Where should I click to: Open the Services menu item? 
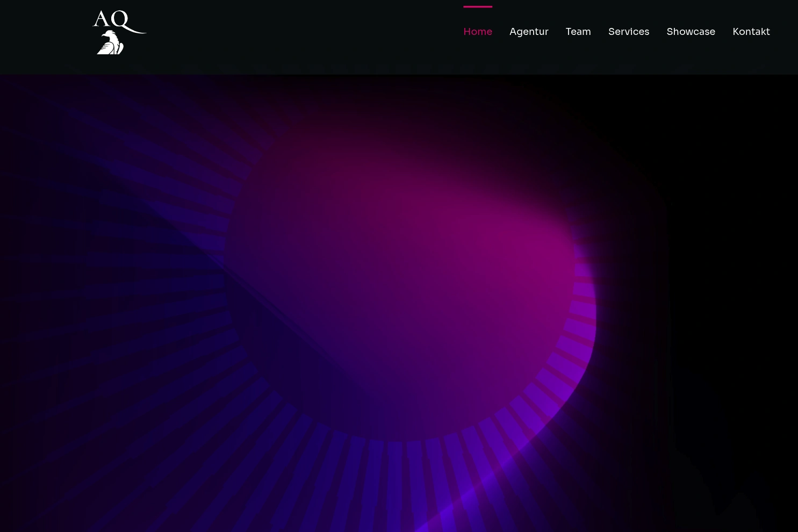pyautogui.click(x=628, y=32)
